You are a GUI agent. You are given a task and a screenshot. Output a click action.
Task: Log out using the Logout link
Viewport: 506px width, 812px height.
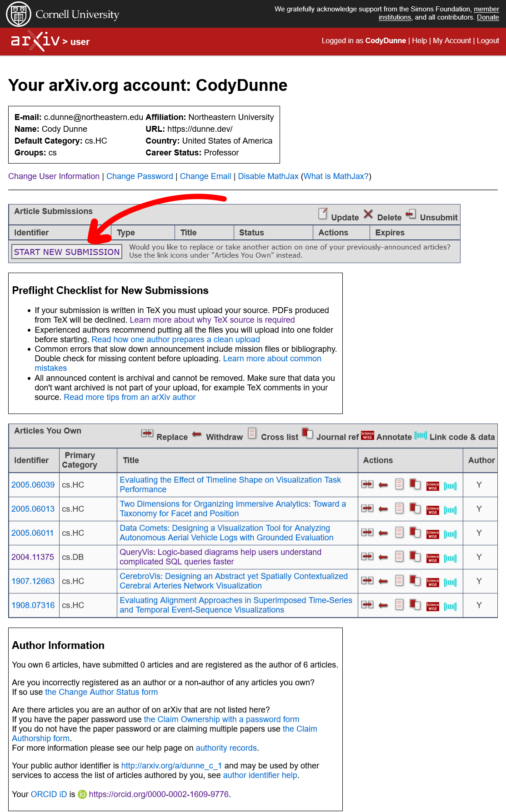pyautogui.click(x=488, y=40)
